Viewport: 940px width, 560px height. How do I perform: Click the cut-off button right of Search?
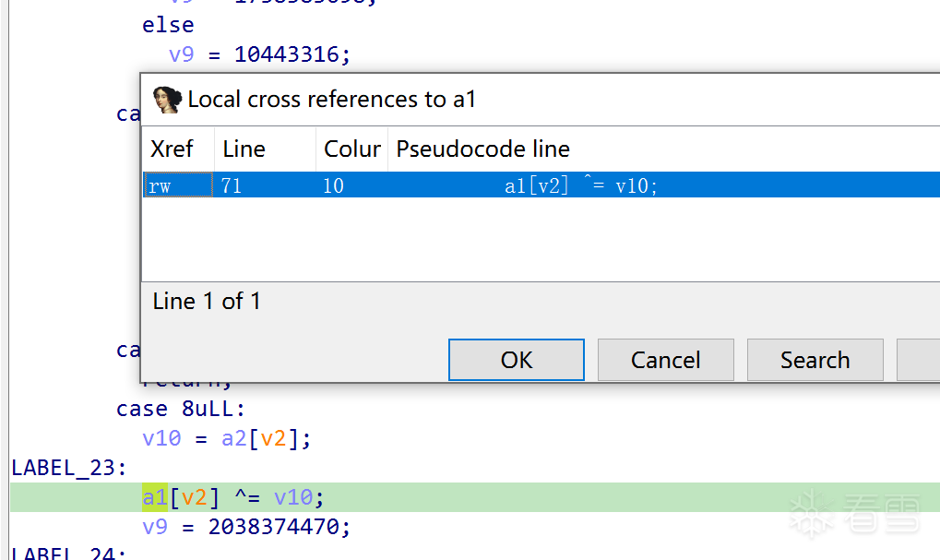point(919,360)
